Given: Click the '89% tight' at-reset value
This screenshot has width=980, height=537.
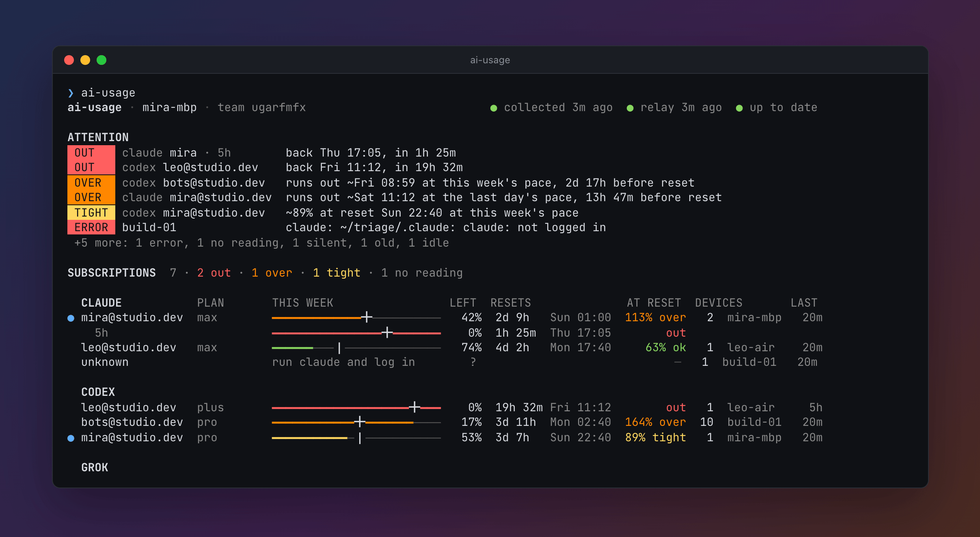Looking at the screenshot, I should click(x=656, y=438).
